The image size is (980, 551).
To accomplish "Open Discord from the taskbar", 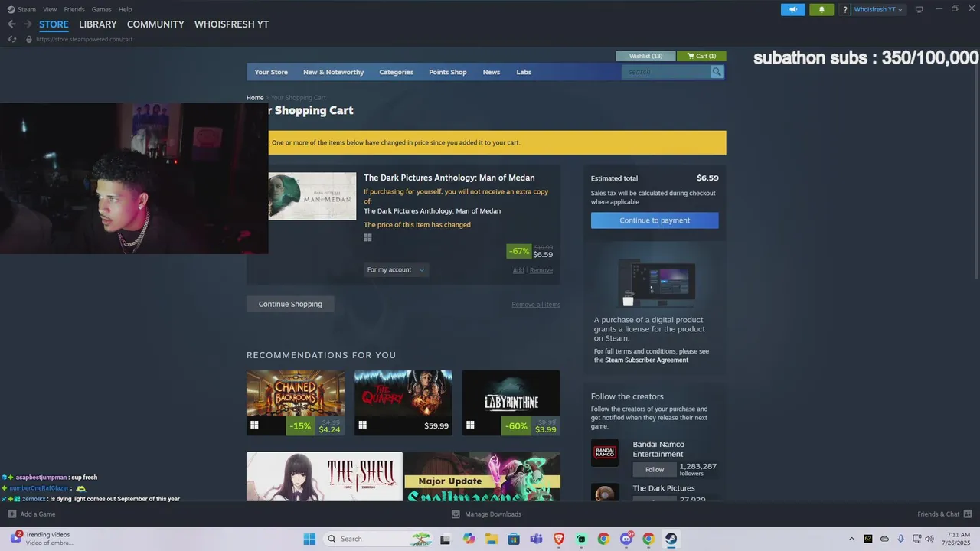I will [626, 539].
